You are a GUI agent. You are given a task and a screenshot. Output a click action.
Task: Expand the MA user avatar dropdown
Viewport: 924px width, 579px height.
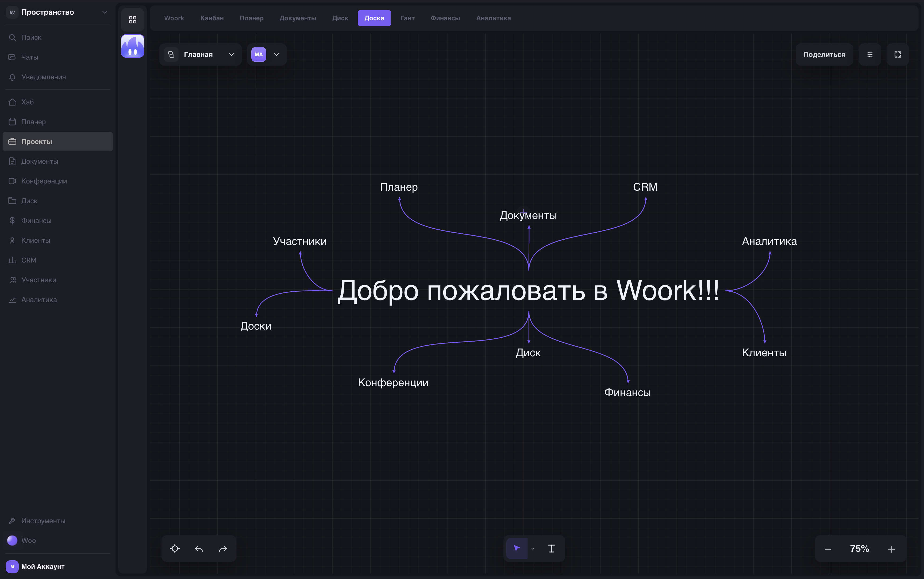coord(276,54)
